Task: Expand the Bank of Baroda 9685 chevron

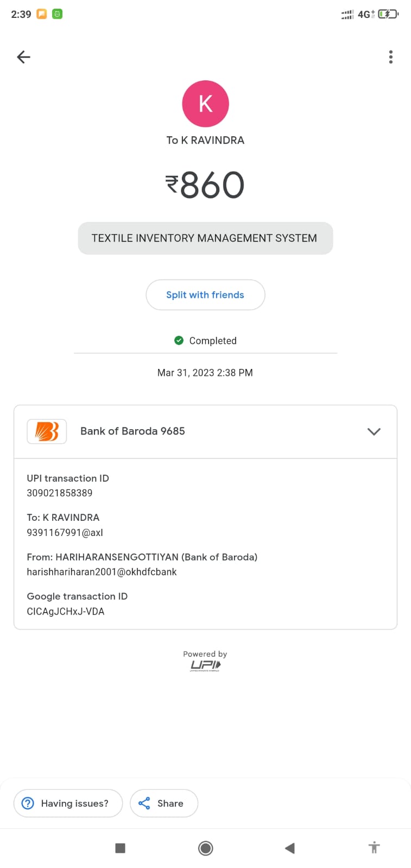Action: [x=374, y=432]
